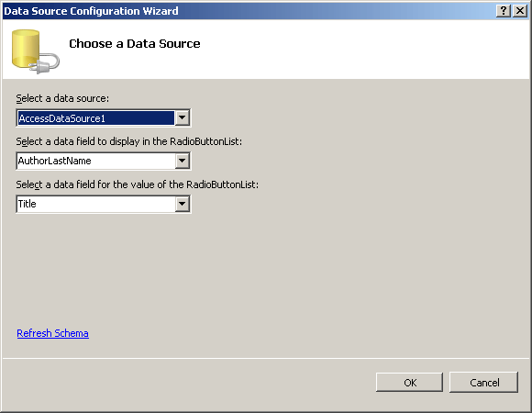The width and height of the screenshot is (532, 413).
Task: Expand the Title value field dropdown arrow
Action: point(183,204)
